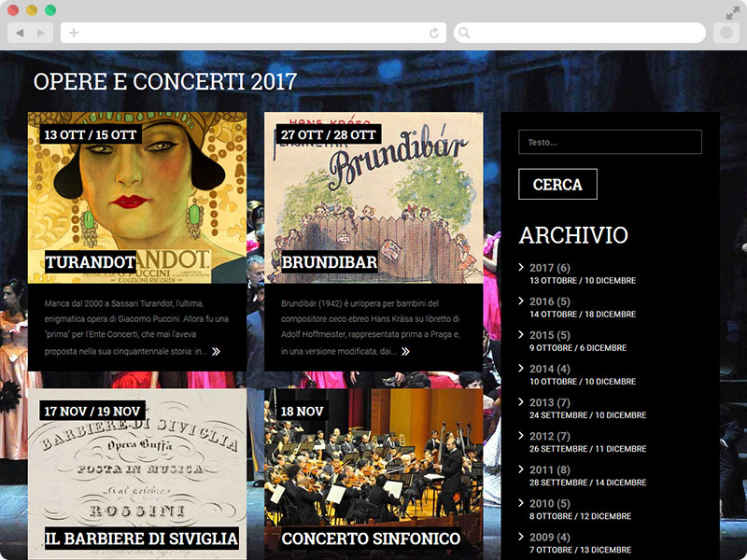747x560 pixels.
Task: Open the 2011 (8) archive link
Action: pos(550,470)
